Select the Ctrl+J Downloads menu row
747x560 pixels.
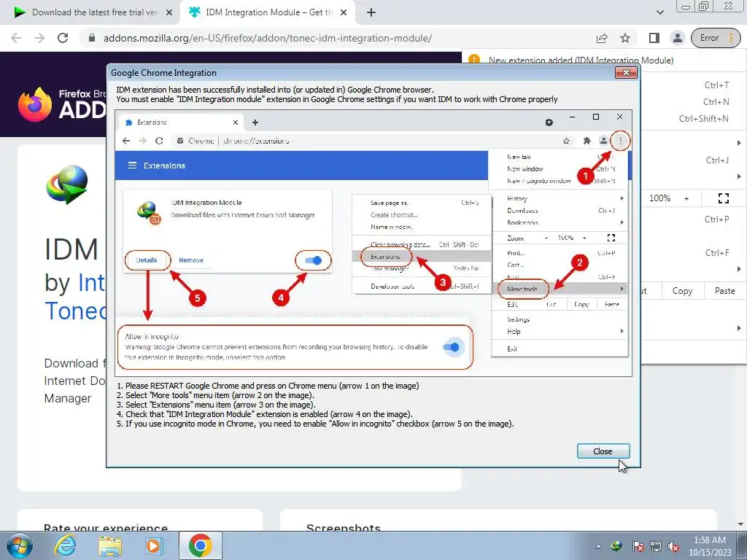coord(694,160)
